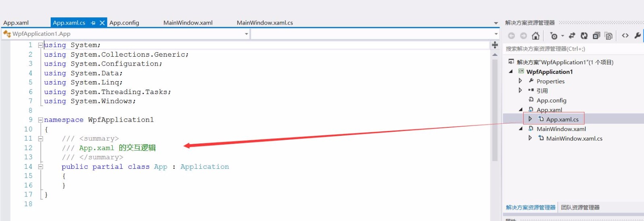Screen dimensions: 644x221
Task: Select the 引用 references item
Action: [x=542, y=91]
